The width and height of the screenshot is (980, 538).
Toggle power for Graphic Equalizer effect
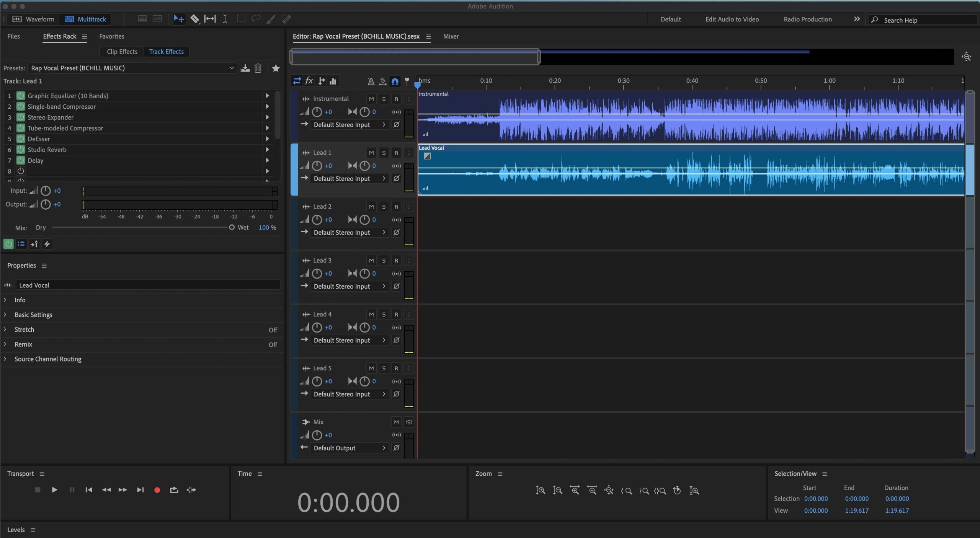[x=21, y=96]
